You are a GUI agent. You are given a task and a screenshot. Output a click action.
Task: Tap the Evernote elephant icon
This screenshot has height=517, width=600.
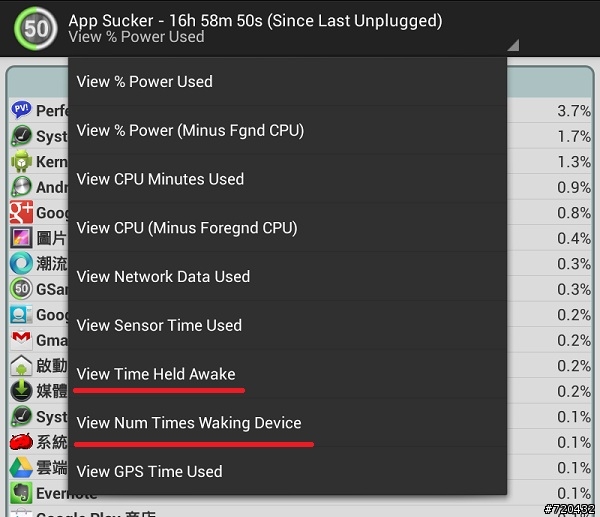(x=21, y=493)
